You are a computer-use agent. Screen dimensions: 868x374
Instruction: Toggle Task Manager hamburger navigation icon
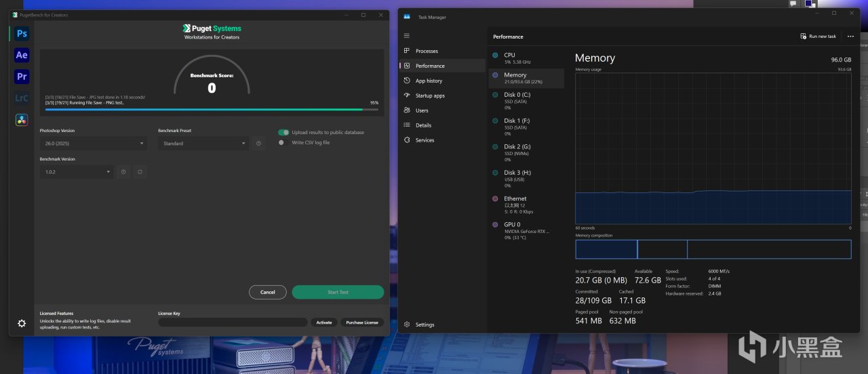point(407,36)
